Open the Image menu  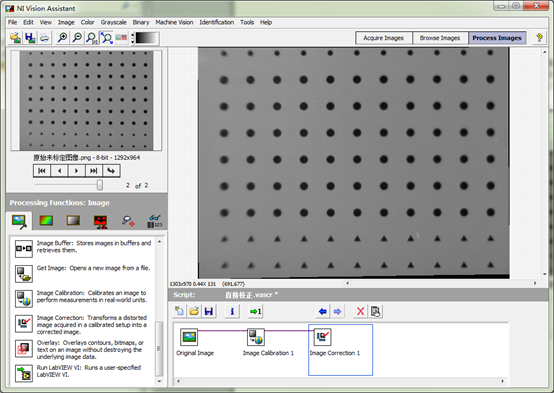[x=66, y=22]
